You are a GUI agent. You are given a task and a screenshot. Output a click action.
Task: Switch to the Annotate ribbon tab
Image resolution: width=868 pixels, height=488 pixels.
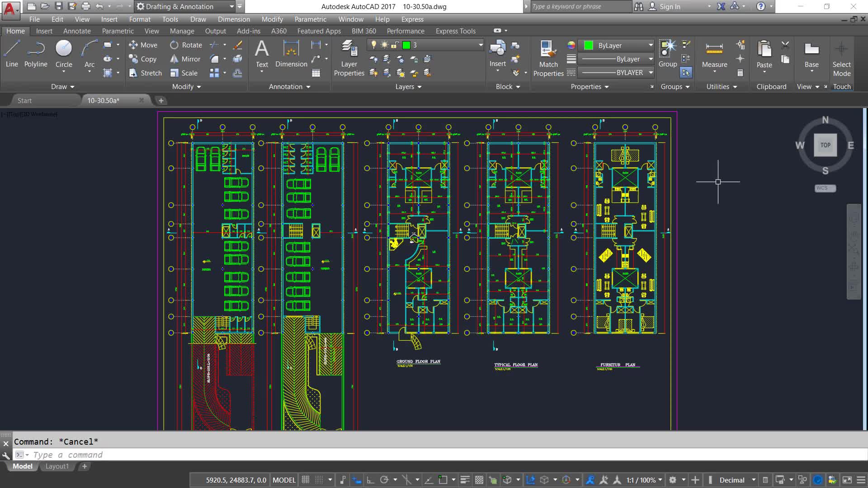coord(77,31)
